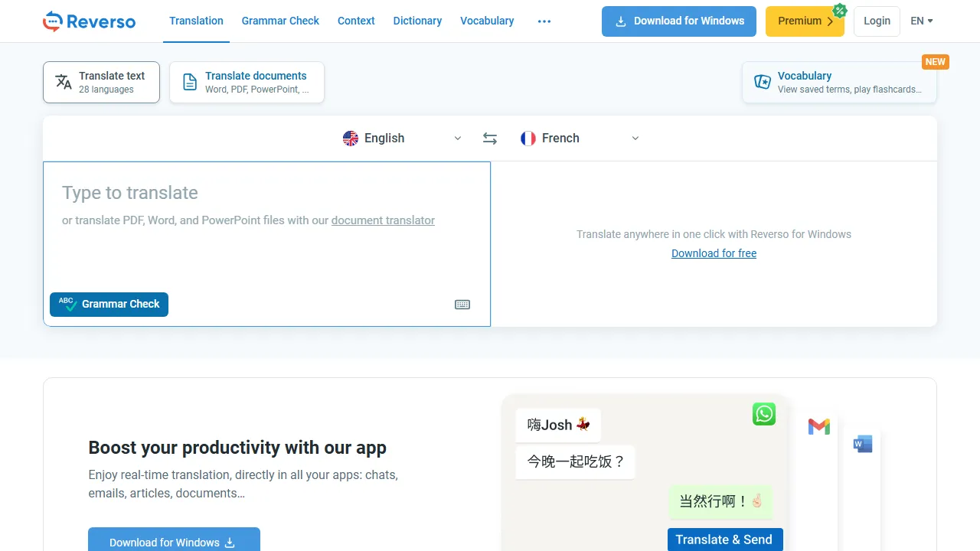Expand the EN interface language selector
The height and width of the screenshot is (551, 980).
click(921, 21)
